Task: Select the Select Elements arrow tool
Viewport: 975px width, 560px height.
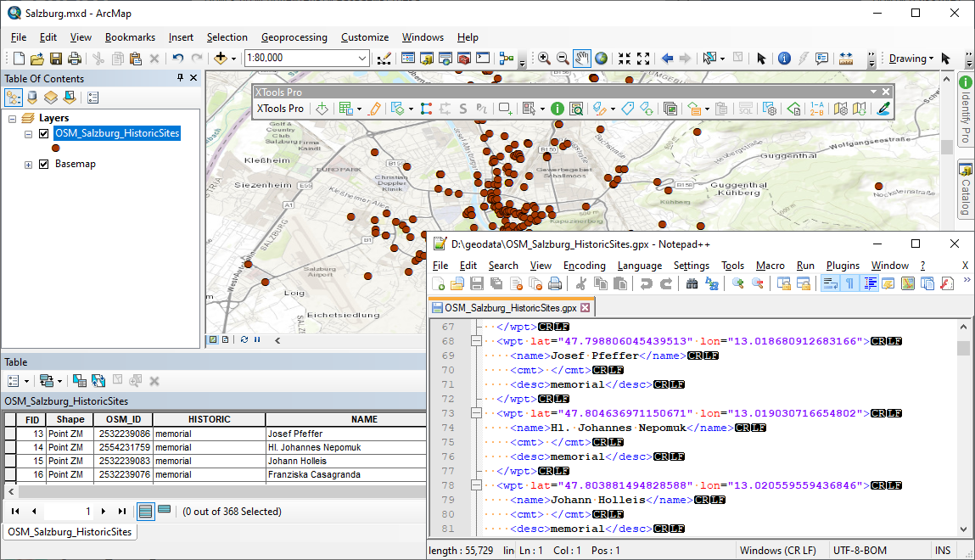Action: [x=760, y=59]
